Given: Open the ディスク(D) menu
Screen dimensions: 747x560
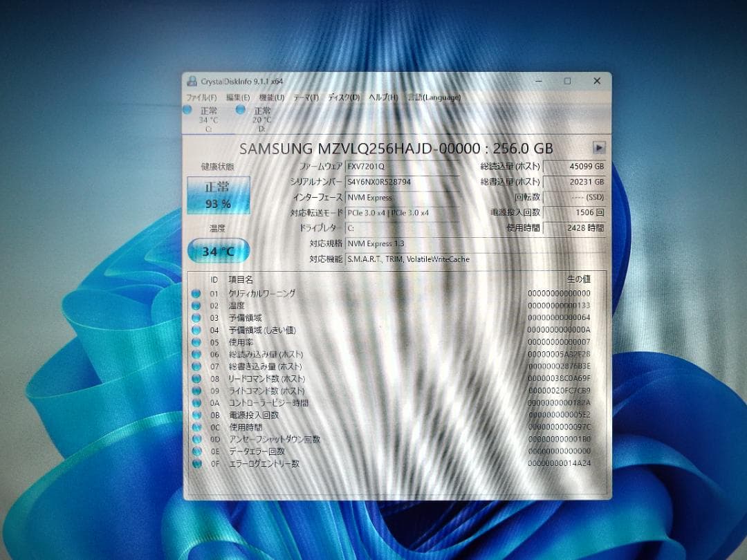Looking at the screenshot, I should pos(344,97).
